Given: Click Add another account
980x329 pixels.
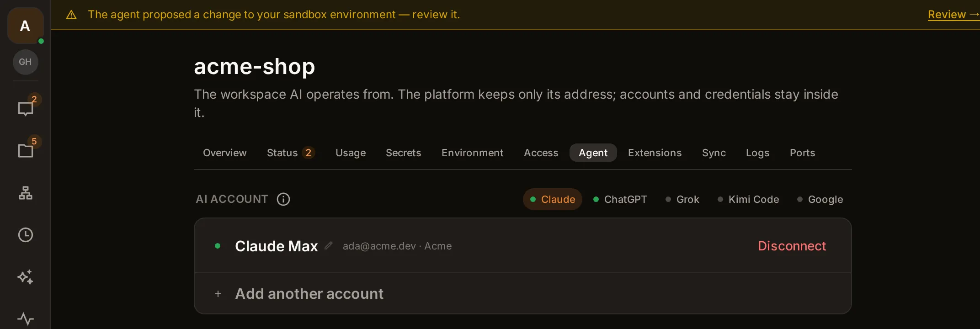Looking at the screenshot, I should [x=523, y=294].
